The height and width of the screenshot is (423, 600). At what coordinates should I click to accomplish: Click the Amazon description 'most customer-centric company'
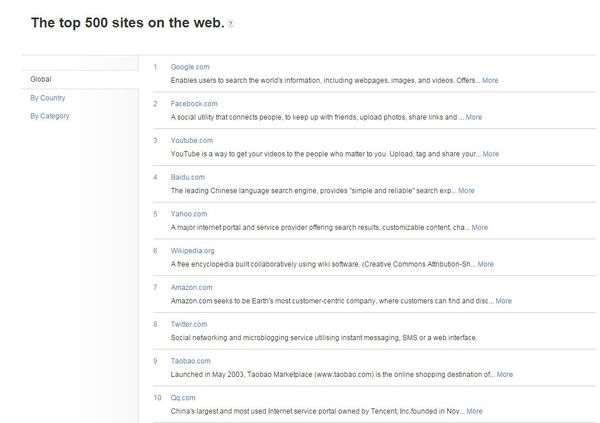(334, 301)
